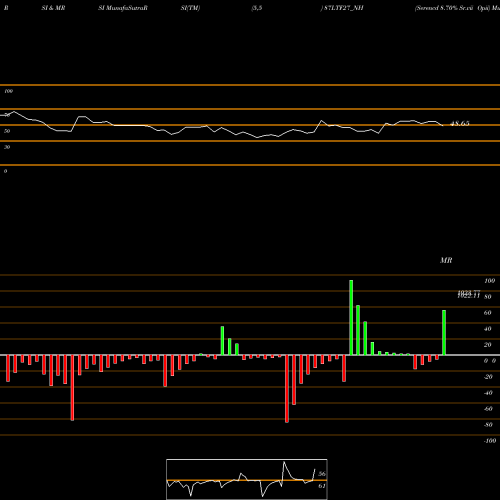This screenshot has height=500, width=500.
Task: Click the RSI axis label 50
Action: (7, 131)
